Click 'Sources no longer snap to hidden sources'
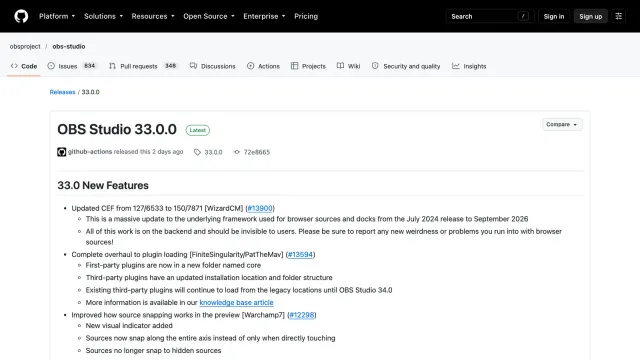 [x=153, y=351]
